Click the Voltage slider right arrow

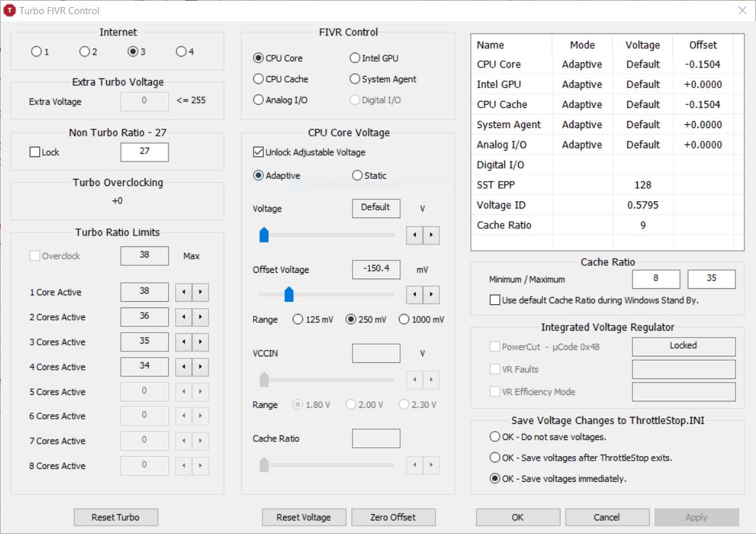pos(432,235)
